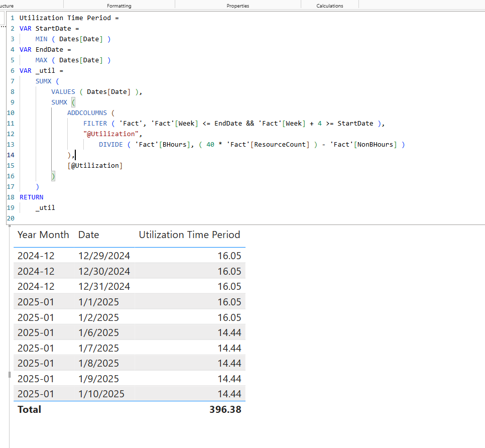Image resolution: width=485 pixels, height=448 pixels.
Task: Select the 1/1/2025 date cell
Action: (x=99, y=302)
